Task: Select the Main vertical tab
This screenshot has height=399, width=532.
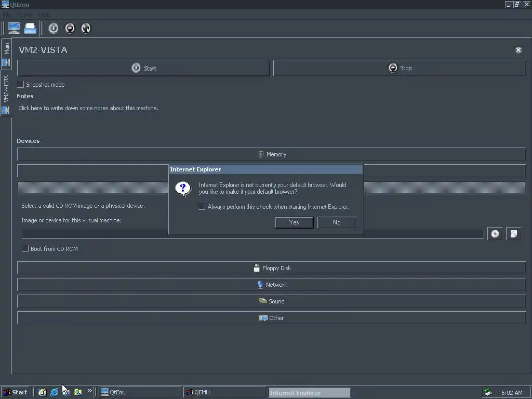Action: pyautogui.click(x=6, y=54)
